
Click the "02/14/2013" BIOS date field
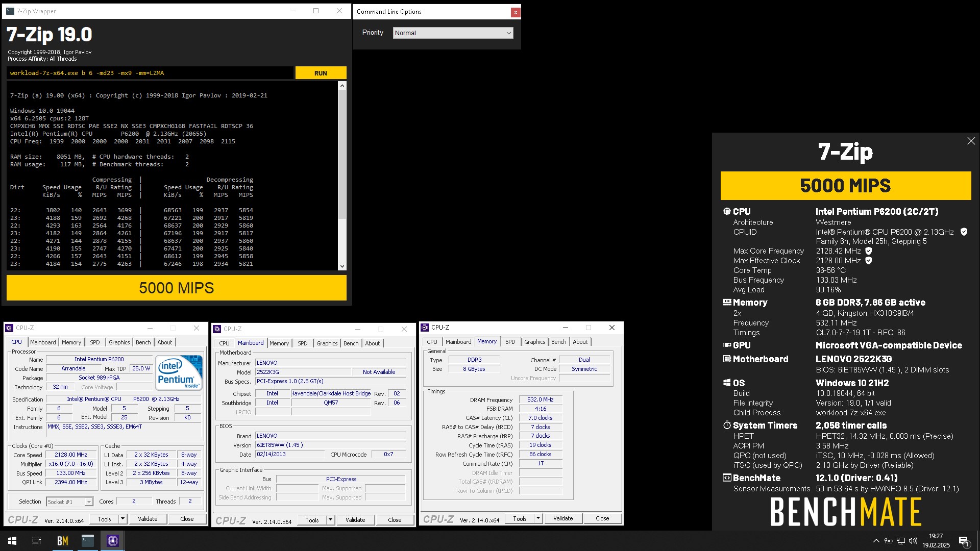pyautogui.click(x=289, y=454)
